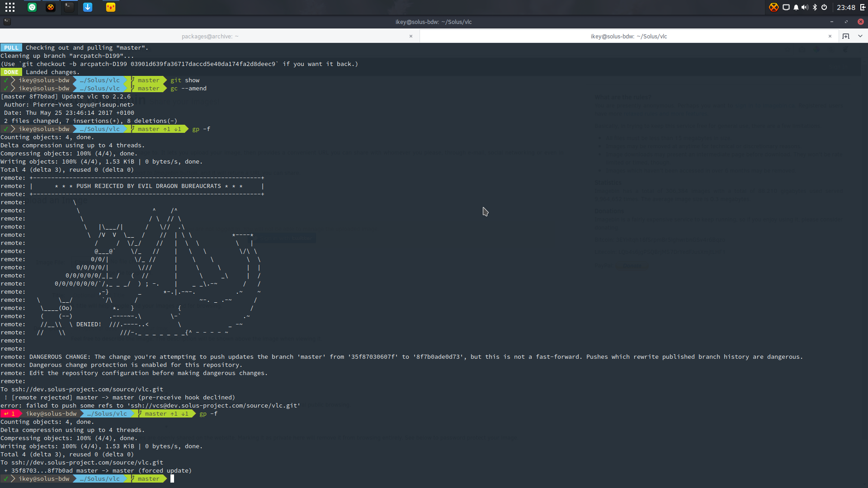
Task: Switch to the packages@archive tab
Action: pos(210,36)
